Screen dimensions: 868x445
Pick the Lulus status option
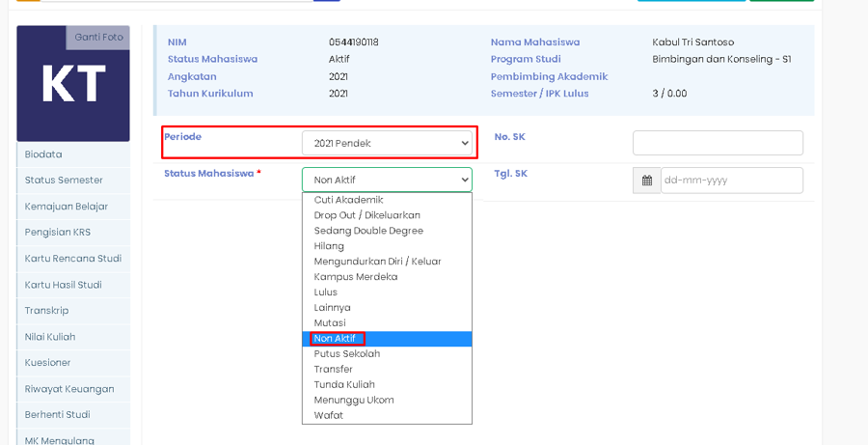326,292
